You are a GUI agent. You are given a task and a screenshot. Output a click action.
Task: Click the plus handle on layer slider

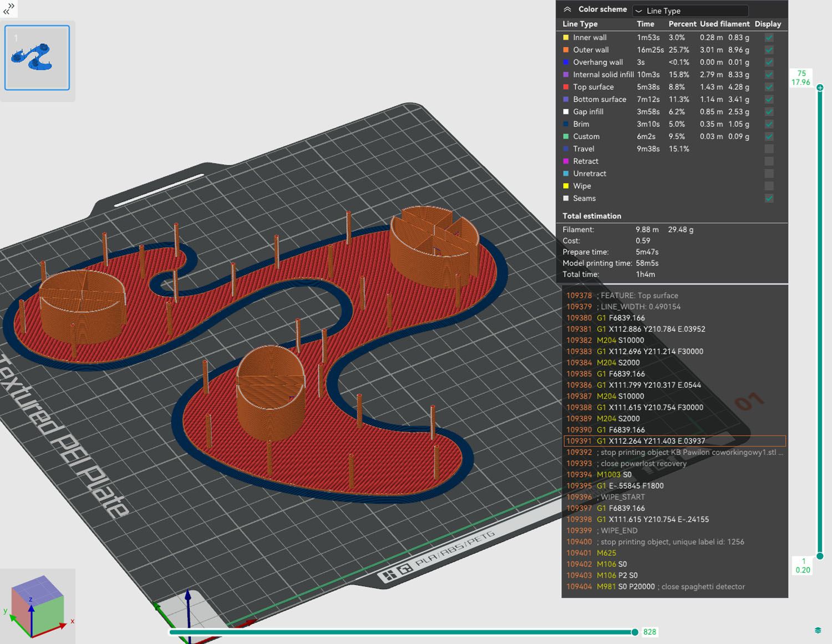[820, 88]
